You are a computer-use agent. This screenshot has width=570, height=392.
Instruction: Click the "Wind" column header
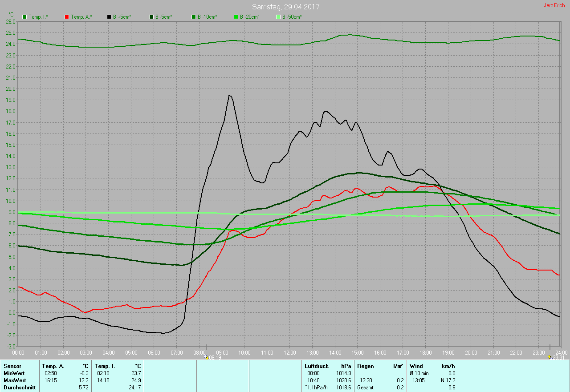click(416, 366)
